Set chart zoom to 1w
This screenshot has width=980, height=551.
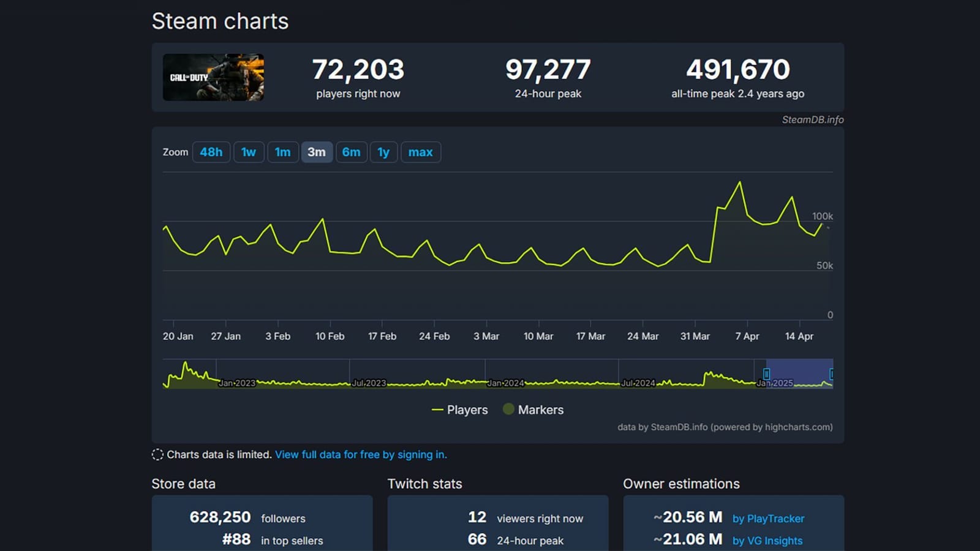pyautogui.click(x=249, y=152)
